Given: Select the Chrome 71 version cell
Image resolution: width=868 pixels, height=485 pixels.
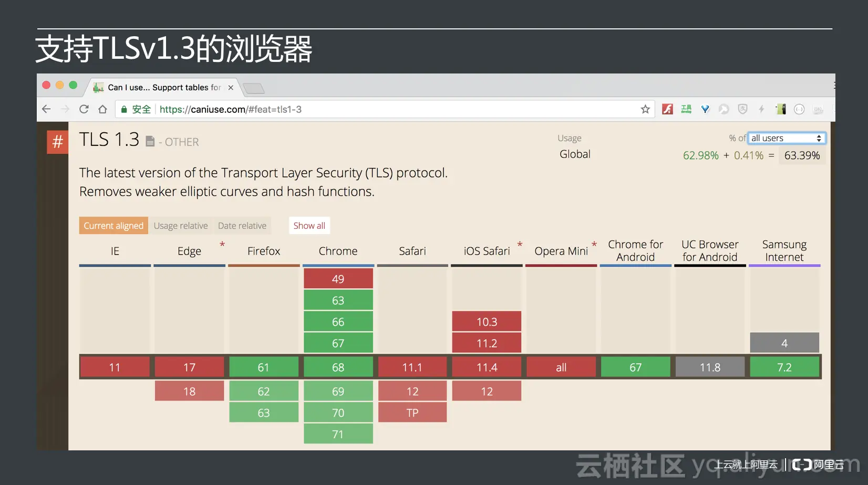Looking at the screenshot, I should point(338,434).
